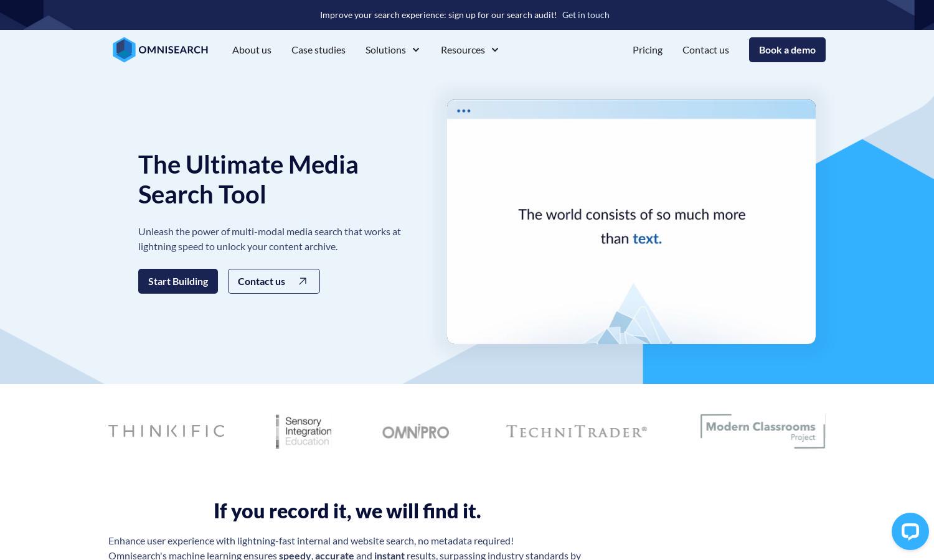Open the live chat bubble icon

[910, 531]
